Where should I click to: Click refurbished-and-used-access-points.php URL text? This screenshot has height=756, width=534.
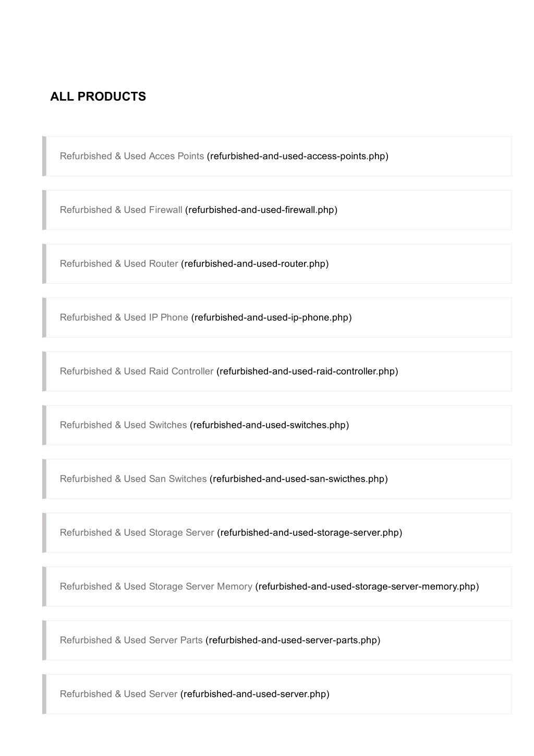(x=298, y=156)
